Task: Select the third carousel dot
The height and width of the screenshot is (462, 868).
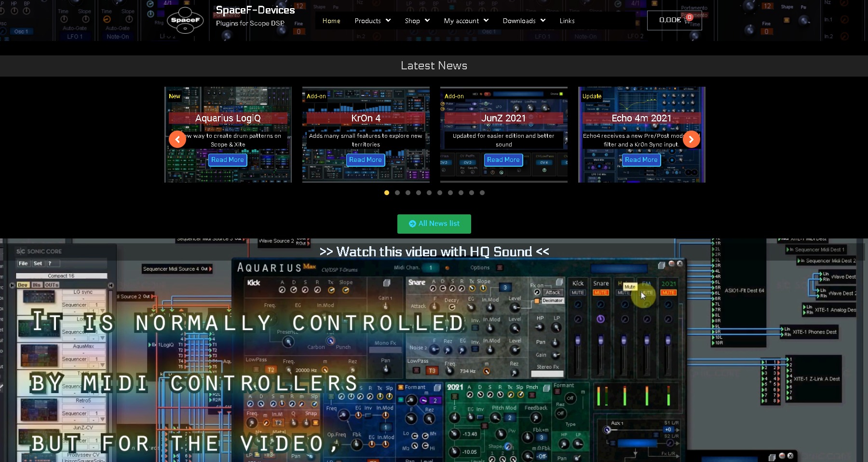Action: tap(408, 193)
